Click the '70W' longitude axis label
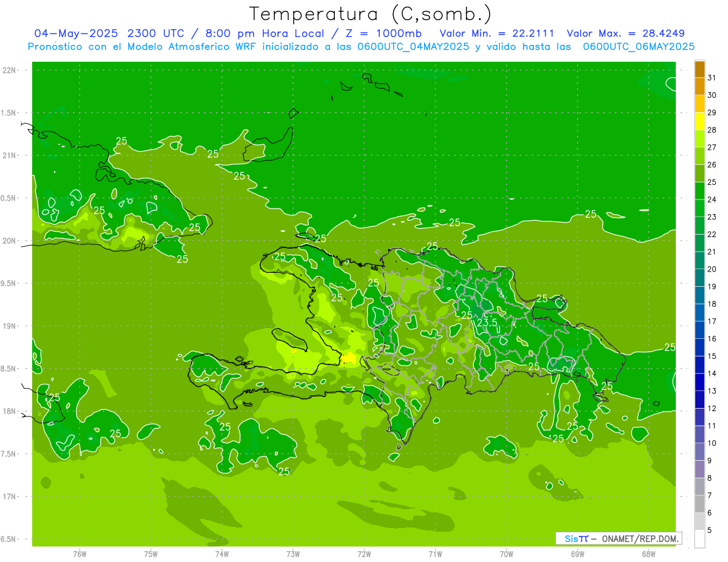The width and height of the screenshot is (728, 562). click(507, 554)
